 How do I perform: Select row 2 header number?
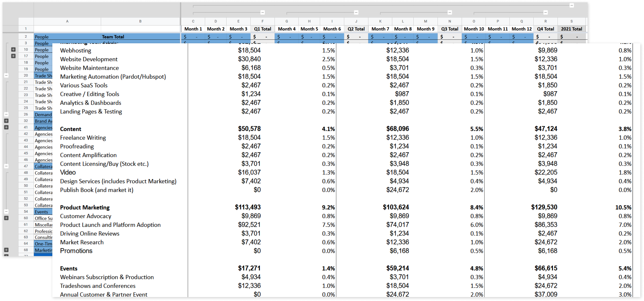click(26, 37)
